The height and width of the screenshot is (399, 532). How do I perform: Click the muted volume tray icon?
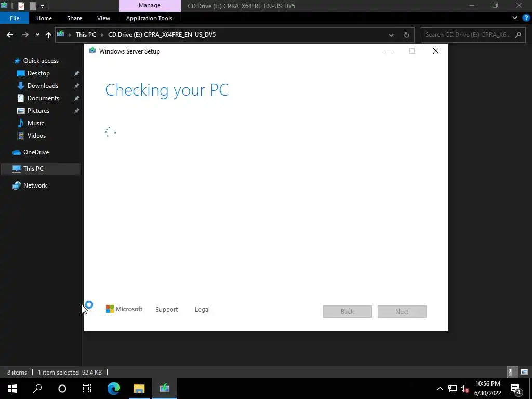pyautogui.click(x=464, y=389)
